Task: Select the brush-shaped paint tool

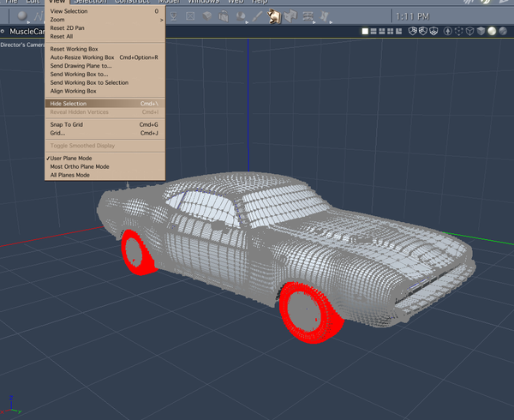Action: tap(257, 16)
